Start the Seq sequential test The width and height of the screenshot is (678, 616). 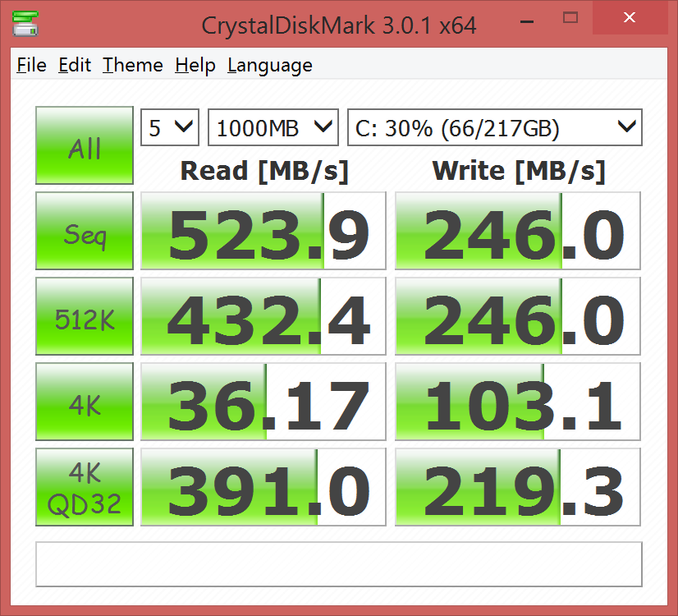(x=85, y=231)
